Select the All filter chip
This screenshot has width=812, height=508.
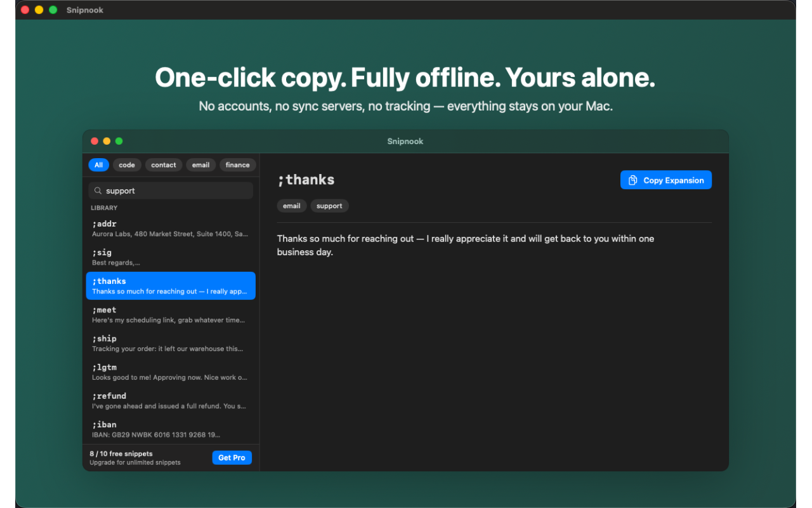98,165
